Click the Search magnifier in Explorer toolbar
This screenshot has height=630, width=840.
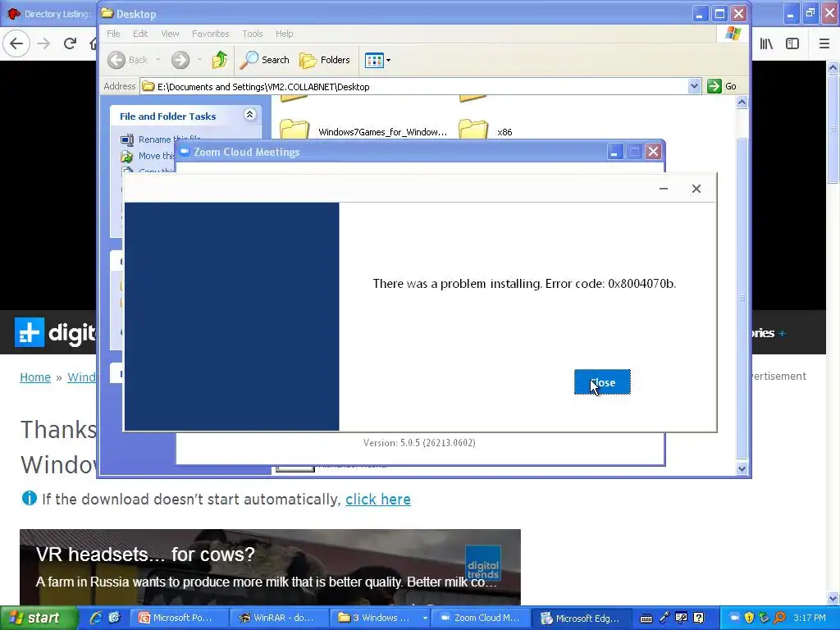(248, 60)
